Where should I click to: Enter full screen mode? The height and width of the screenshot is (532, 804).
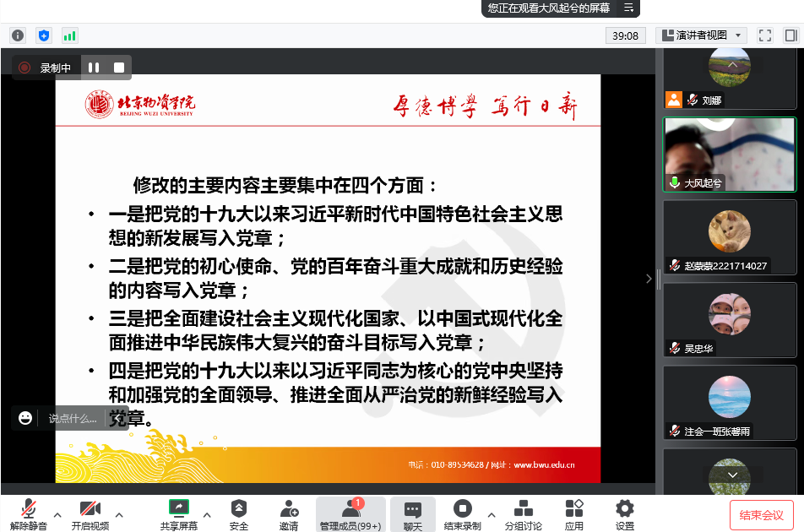[765, 35]
